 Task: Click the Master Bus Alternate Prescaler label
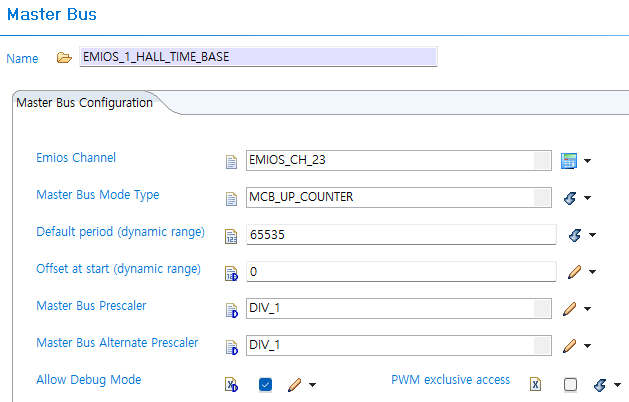pos(118,343)
